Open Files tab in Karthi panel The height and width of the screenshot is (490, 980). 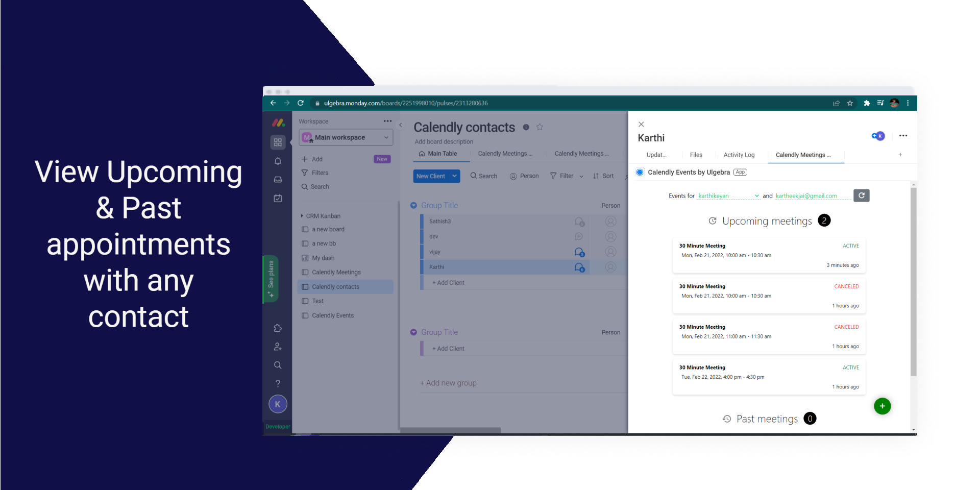(696, 155)
